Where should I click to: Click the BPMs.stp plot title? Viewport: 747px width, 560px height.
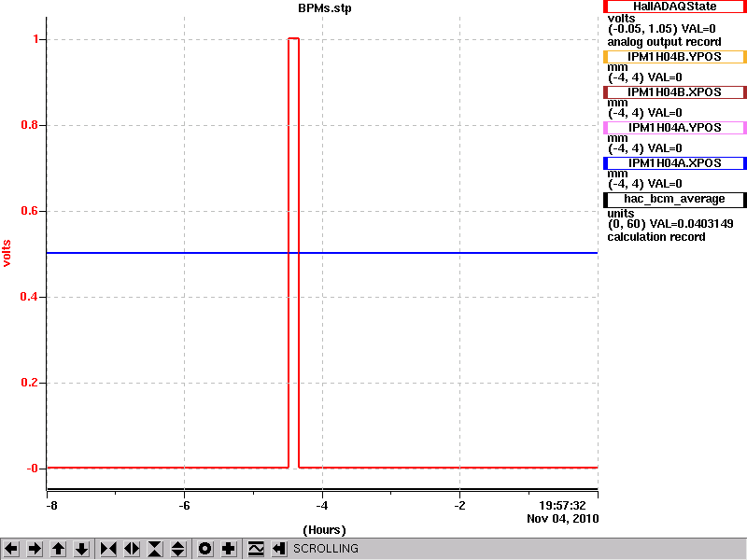pyautogui.click(x=324, y=8)
